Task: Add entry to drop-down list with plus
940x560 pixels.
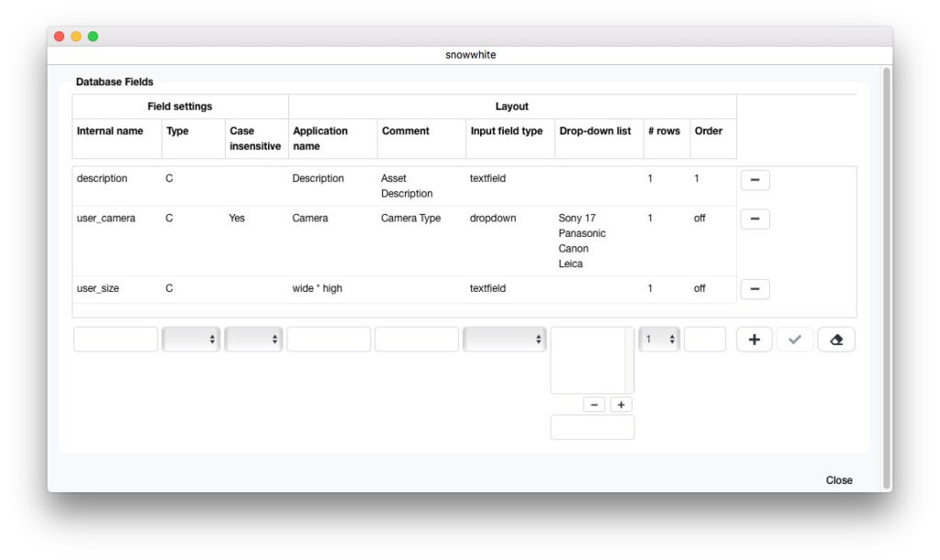Action: pos(621,405)
